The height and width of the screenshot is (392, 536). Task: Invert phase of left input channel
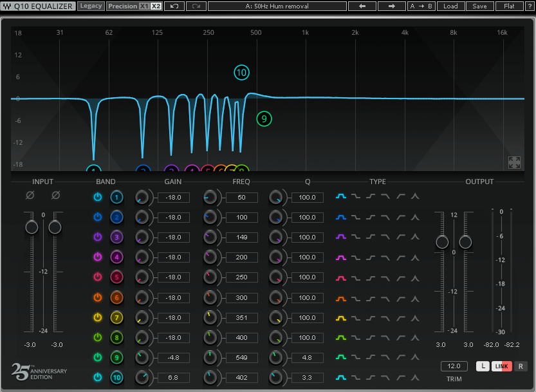point(30,195)
